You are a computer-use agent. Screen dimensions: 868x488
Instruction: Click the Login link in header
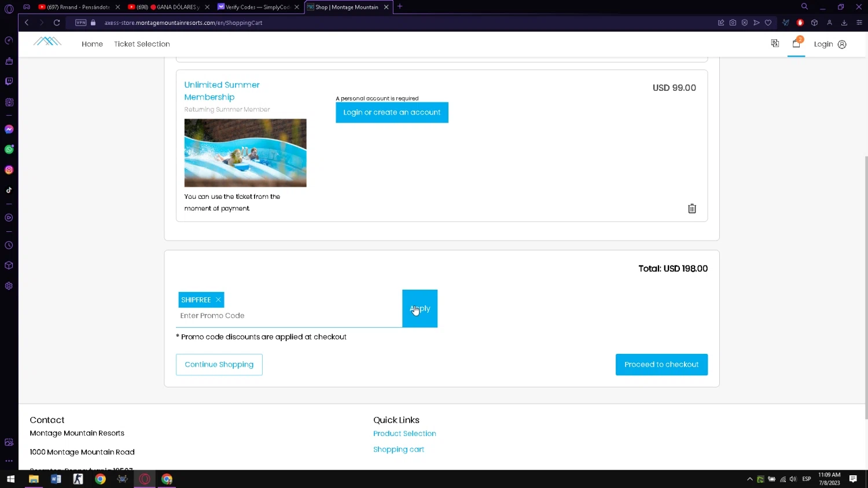[830, 44]
